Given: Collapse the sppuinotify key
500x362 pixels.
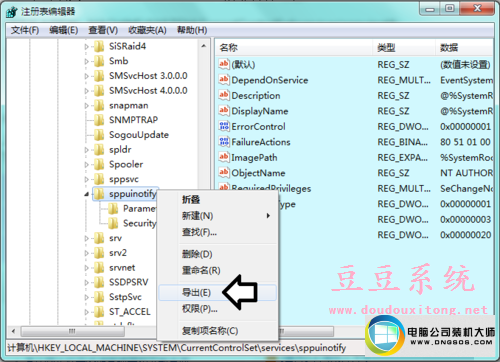Looking at the screenshot, I should pyautogui.click(x=87, y=194).
